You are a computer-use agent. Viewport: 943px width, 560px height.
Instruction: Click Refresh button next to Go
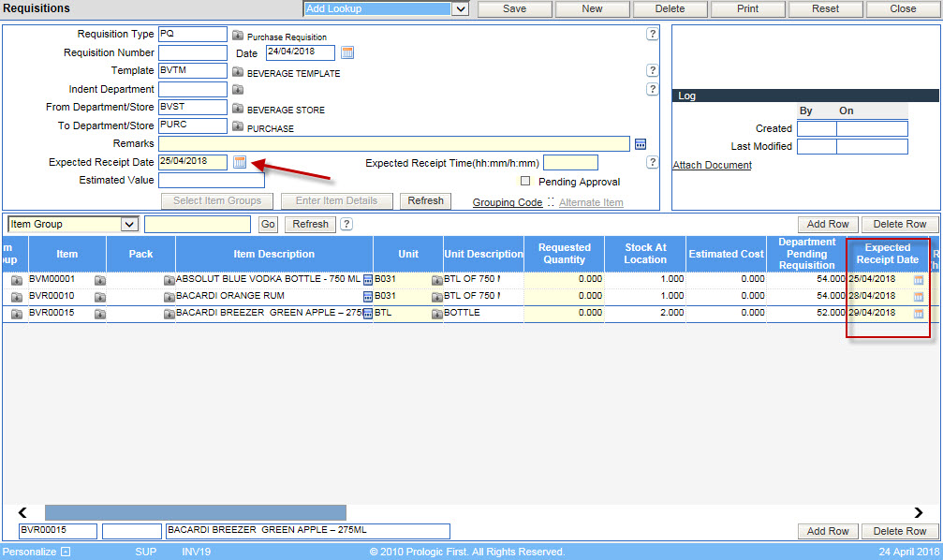pos(310,225)
